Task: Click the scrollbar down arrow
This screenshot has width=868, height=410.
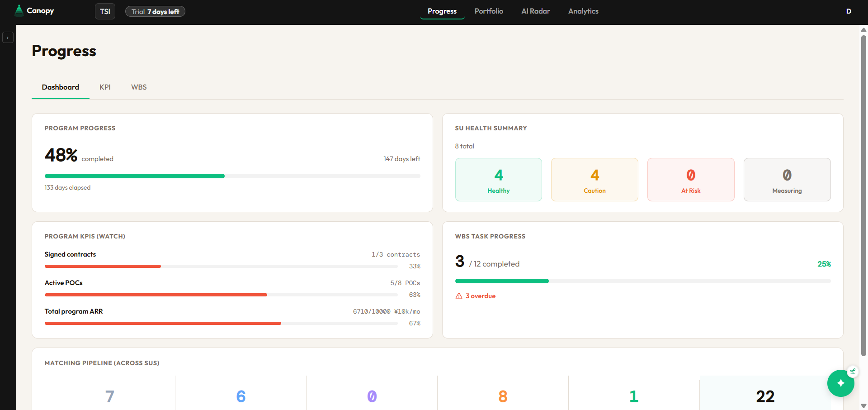Action: coord(863,405)
